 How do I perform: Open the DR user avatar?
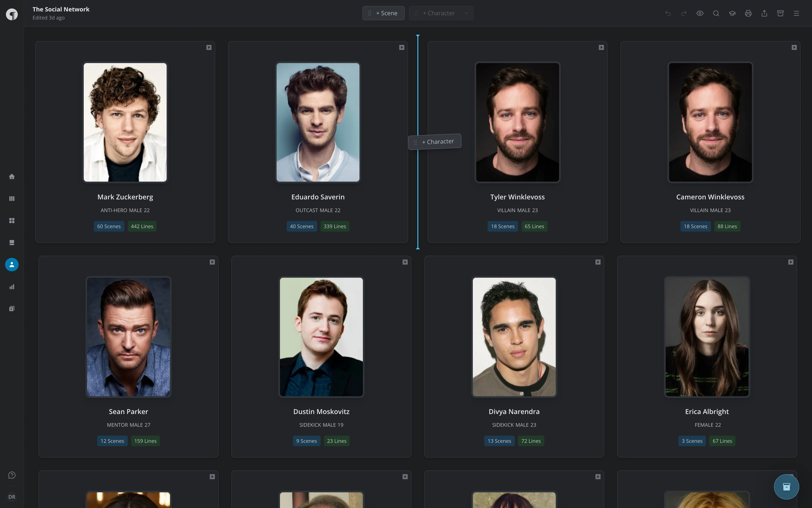12,497
